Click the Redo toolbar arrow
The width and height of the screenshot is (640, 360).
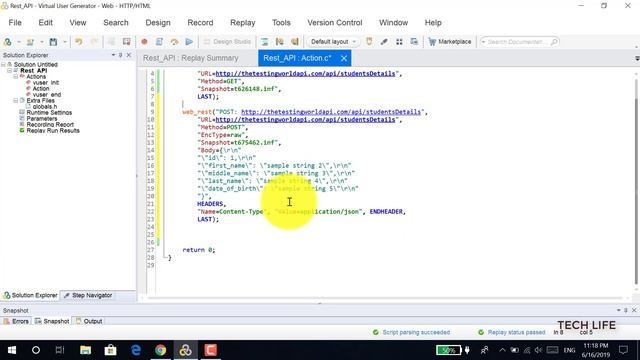[x=94, y=42]
